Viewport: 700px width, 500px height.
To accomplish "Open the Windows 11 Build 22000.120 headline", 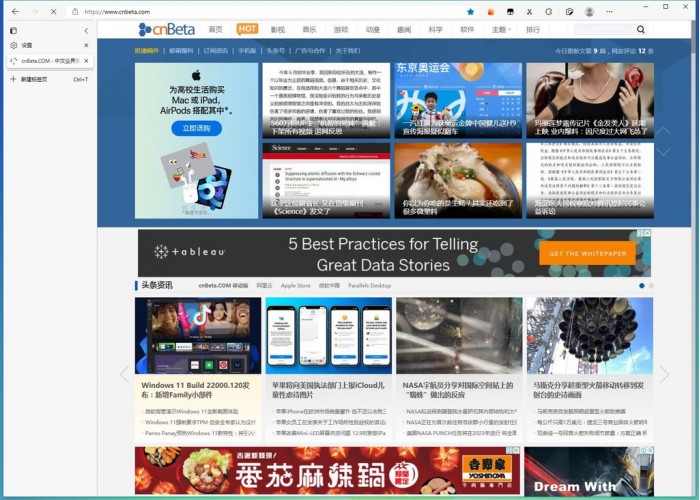I will (x=196, y=390).
